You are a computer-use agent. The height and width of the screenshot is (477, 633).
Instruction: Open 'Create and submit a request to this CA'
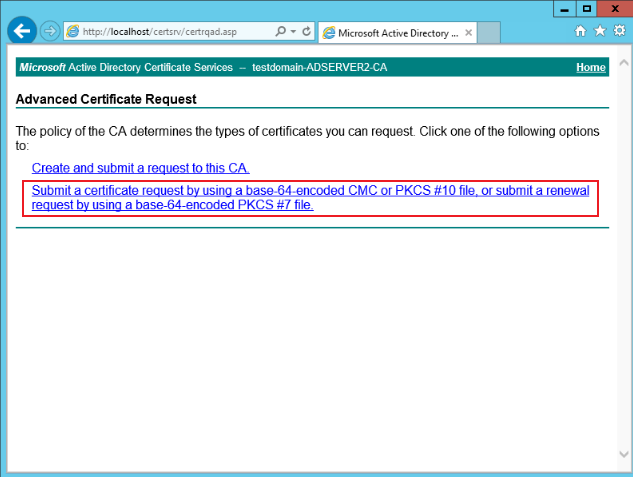click(140, 168)
